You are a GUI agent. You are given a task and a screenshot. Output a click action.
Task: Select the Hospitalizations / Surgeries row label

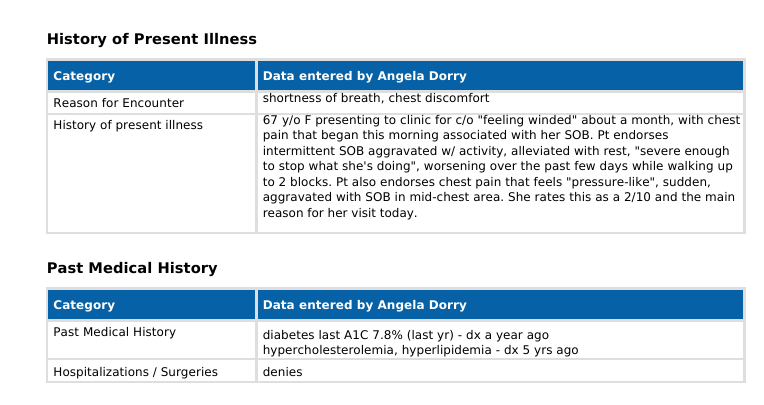coord(135,372)
